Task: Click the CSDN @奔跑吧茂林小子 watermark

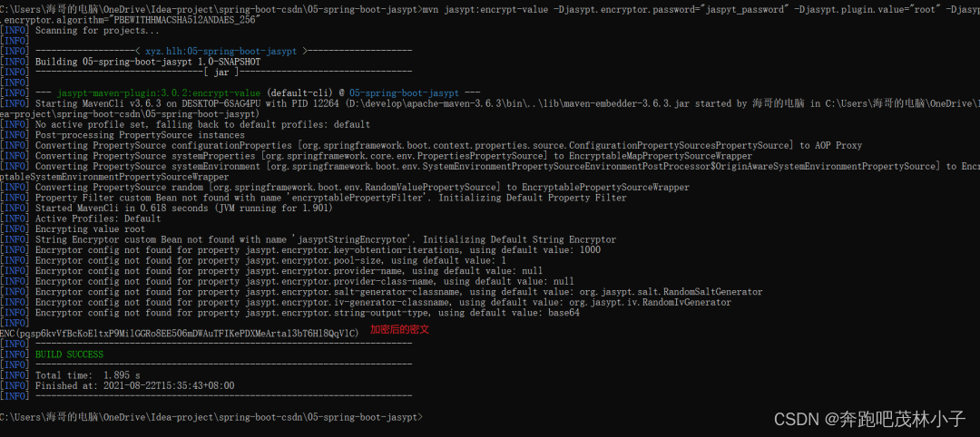Action: click(870, 418)
